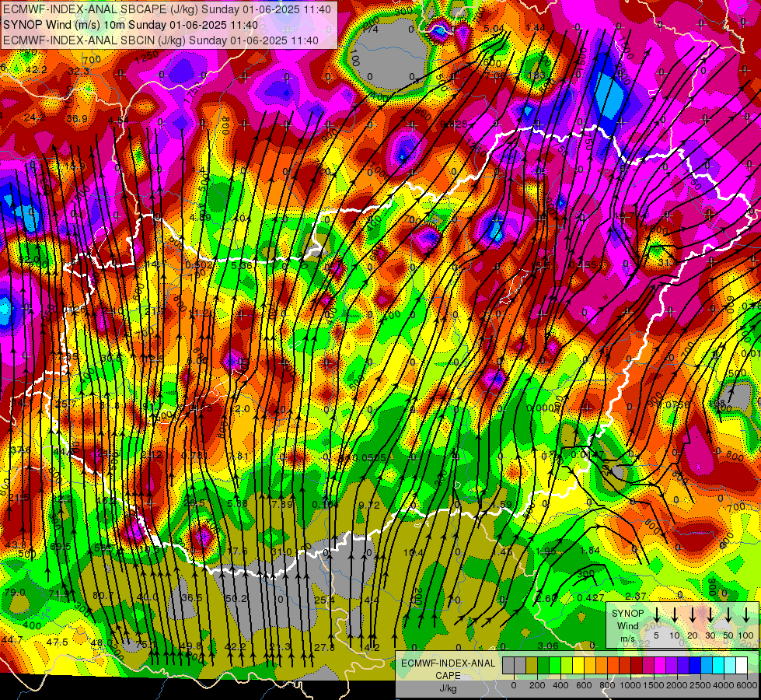761x700 pixels.
Task: Click the '9.72' station value on map
Action: click(369, 506)
